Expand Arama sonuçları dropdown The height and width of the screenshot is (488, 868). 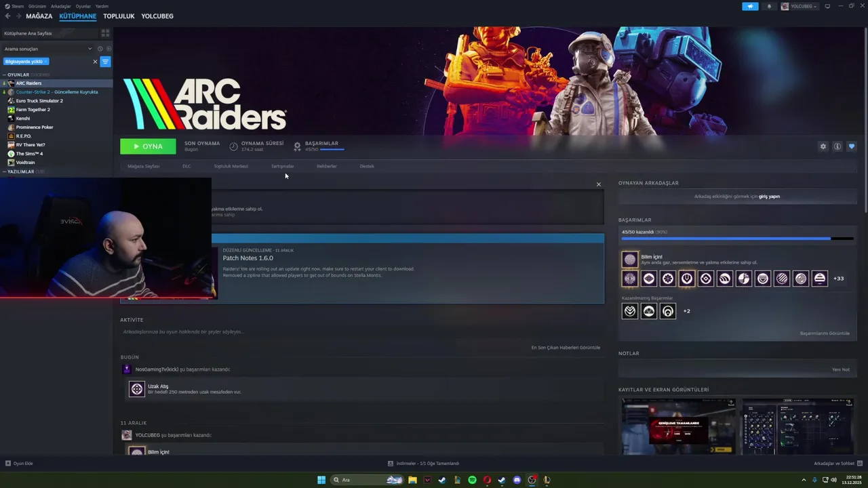(x=90, y=49)
